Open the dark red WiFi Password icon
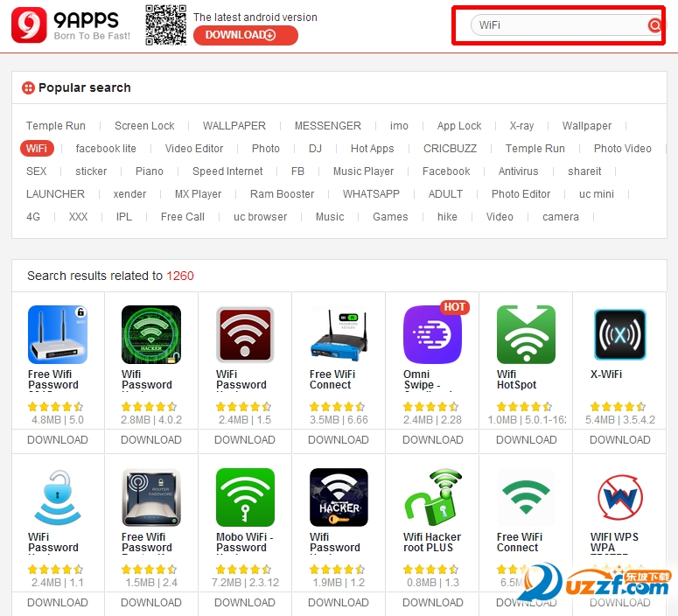The width and height of the screenshot is (678, 616). point(245,334)
